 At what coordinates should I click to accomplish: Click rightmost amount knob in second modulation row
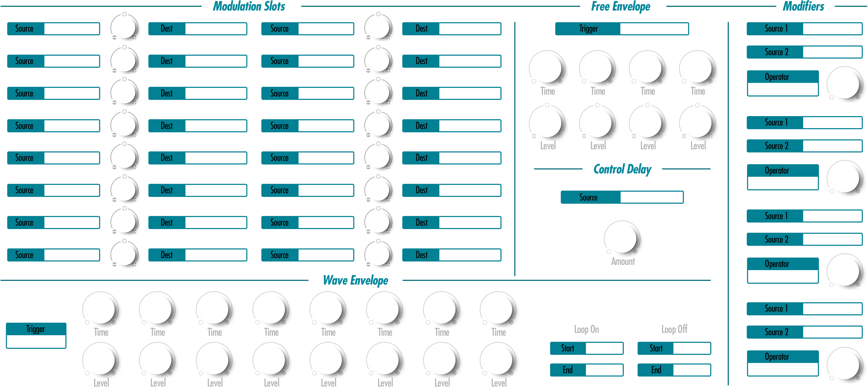tap(378, 60)
